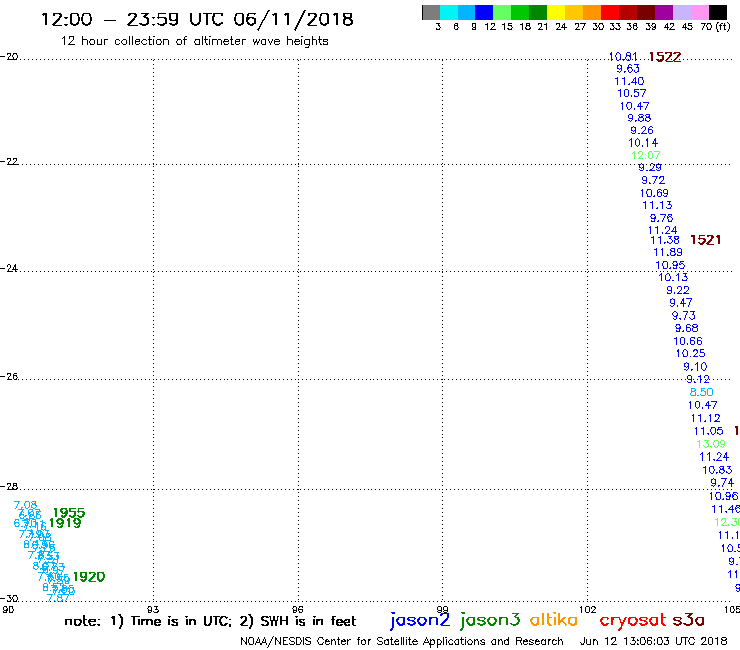This screenshot has width=740, height=650.
Task: Select the 10.57 wave height reading
Action: click(631, 93)
